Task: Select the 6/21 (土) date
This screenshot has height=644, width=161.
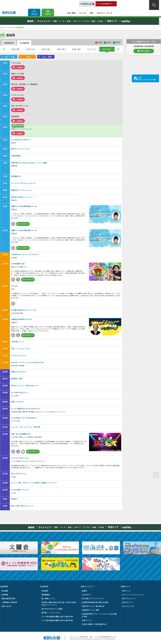Action: click(92, 49)
